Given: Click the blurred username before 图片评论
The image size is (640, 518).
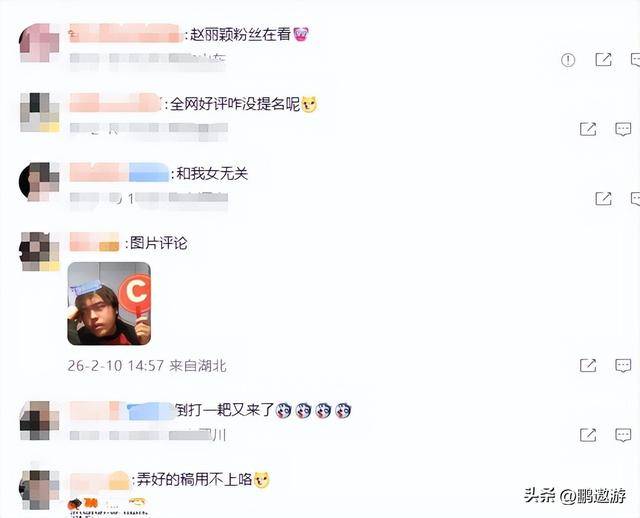Looking at the screenshot, I should pyautogui.click(x=94, y=242).
